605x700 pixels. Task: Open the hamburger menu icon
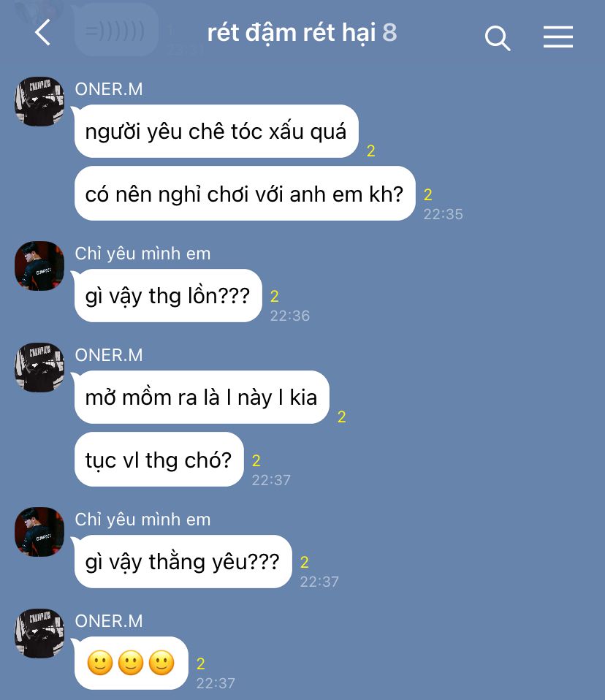(558, 37)
